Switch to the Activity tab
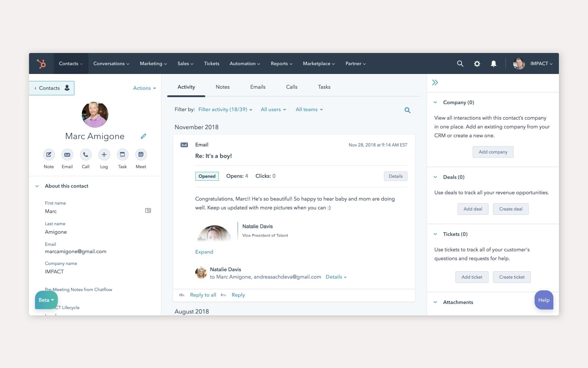Viewport: 588px width, 368px height. pos(186,87)
